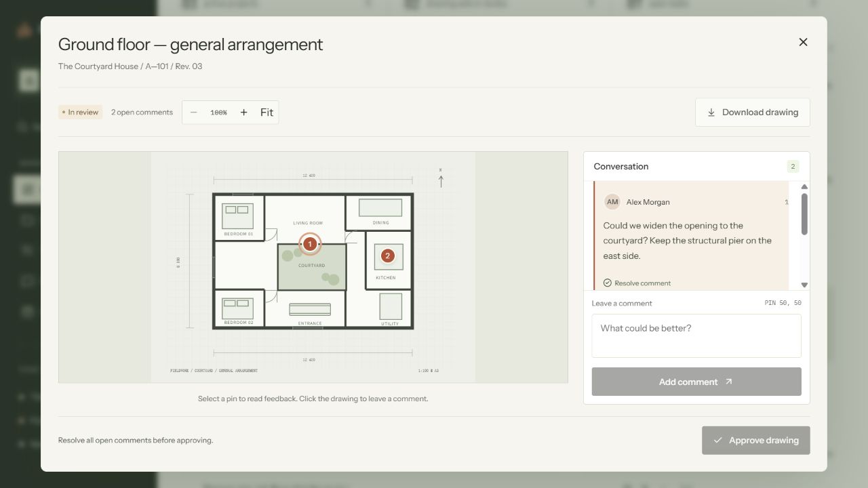Click the Dining room label on the plan

point(381,223)
